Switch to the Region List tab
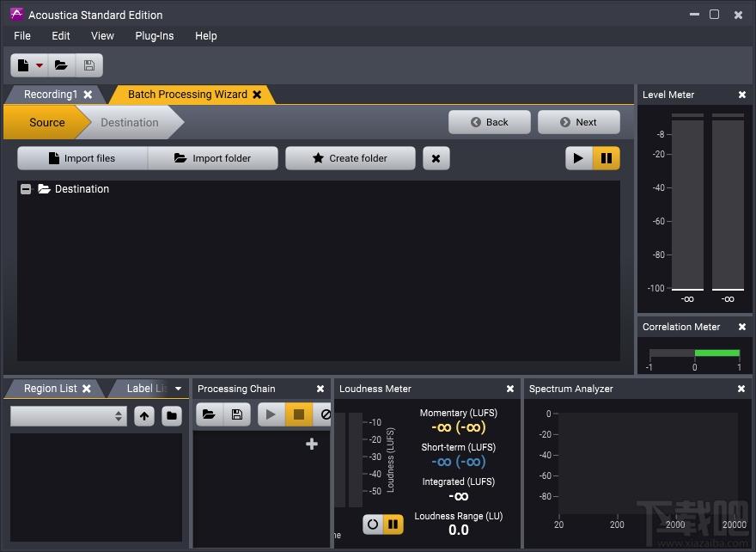 click(50, 389)
